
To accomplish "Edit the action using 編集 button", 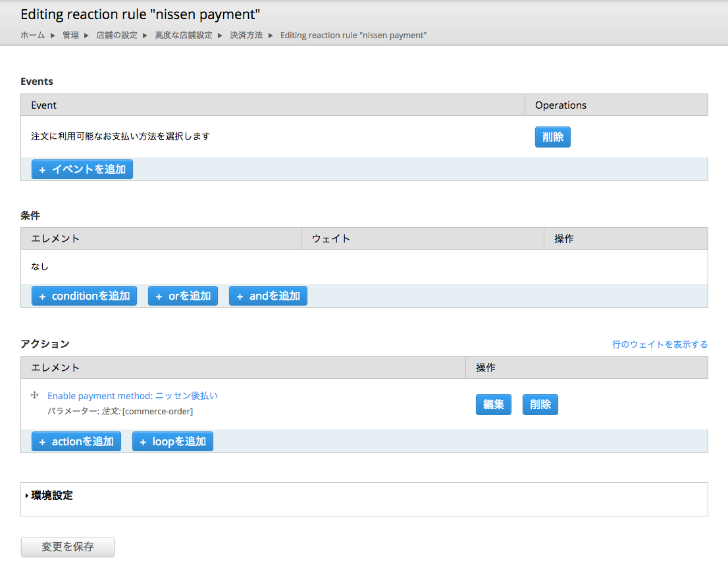I will tap(493, 404).
